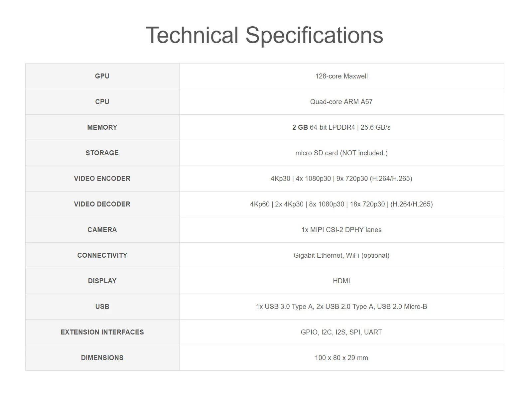Select the STORAGE row label

[102, 153]
